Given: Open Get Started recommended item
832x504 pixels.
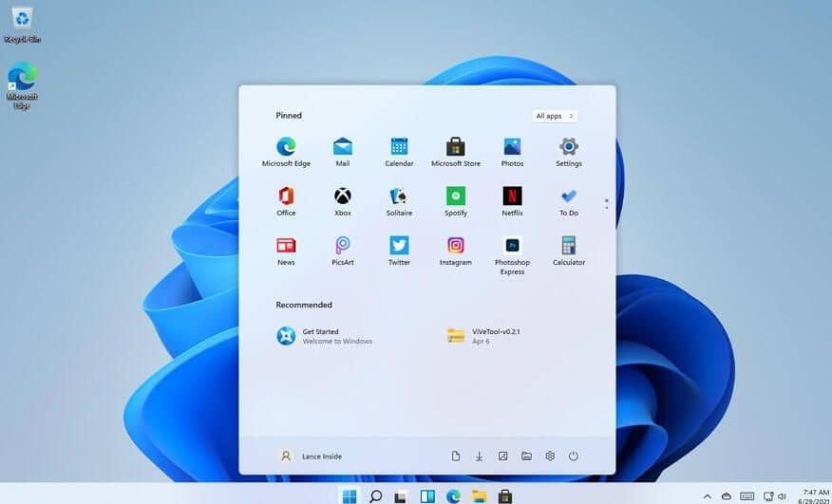Looking at the screenshot, I should click(323, 336).
